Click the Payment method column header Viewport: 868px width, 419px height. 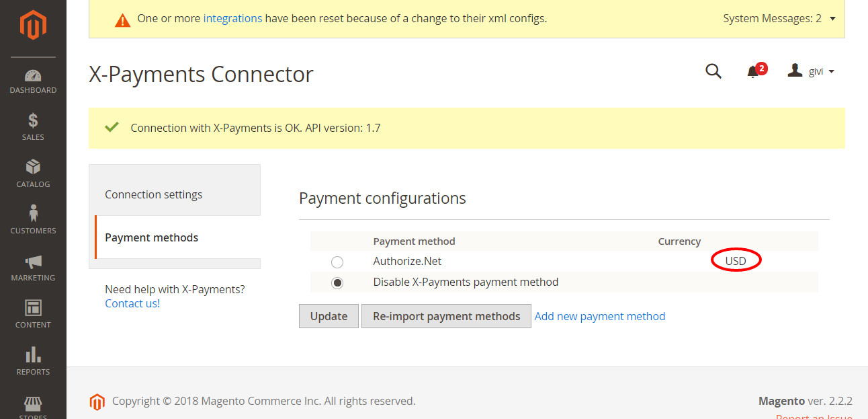pyautogui.click(x=414, y=241)
